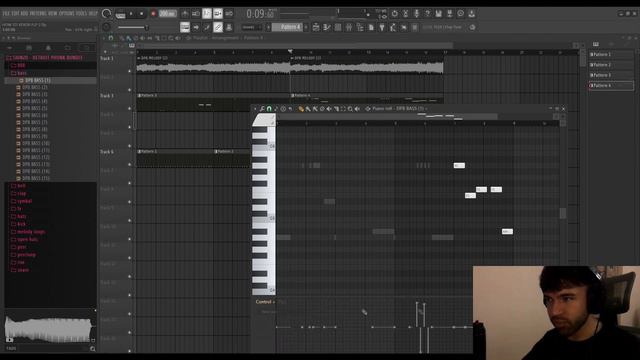Select Pattern 1 in the picker panel
The image size is (640, 360).
pyautogui.click(x=611, y=54)
